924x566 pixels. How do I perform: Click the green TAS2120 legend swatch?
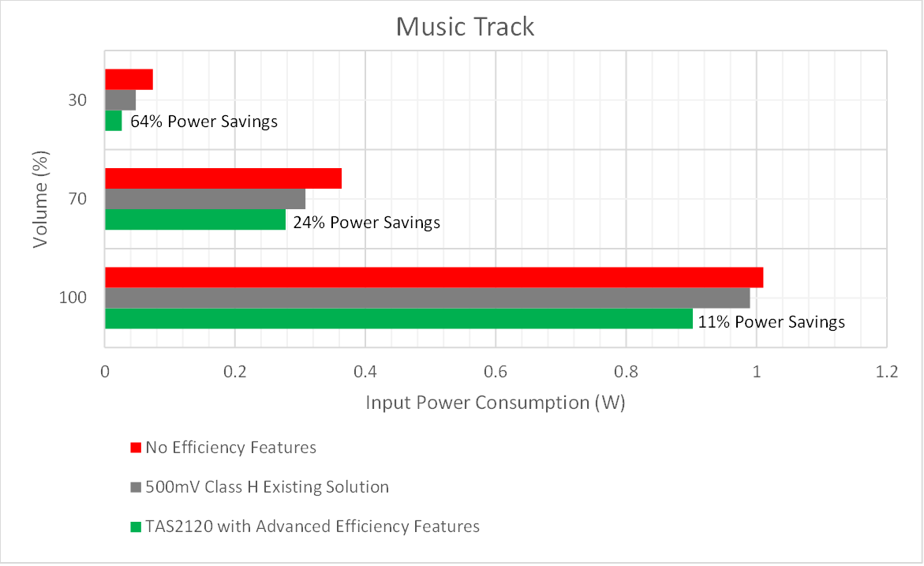(134, 527)
